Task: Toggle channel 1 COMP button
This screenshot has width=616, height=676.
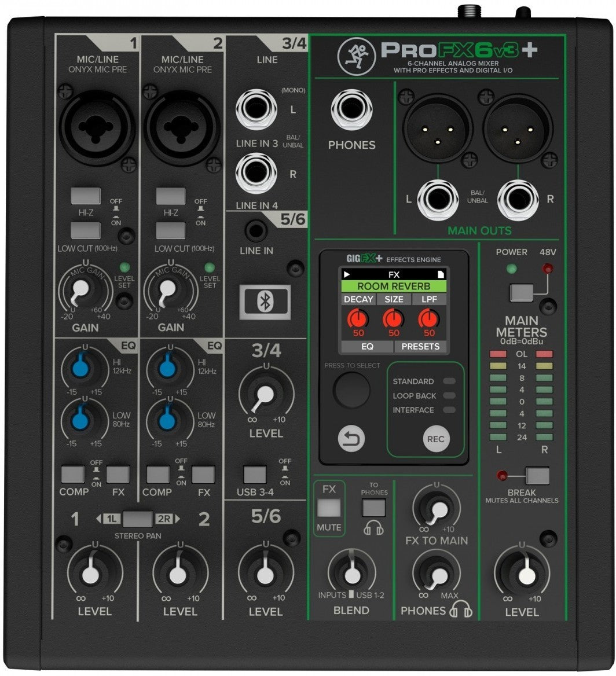Action: [x=72, y=474]
